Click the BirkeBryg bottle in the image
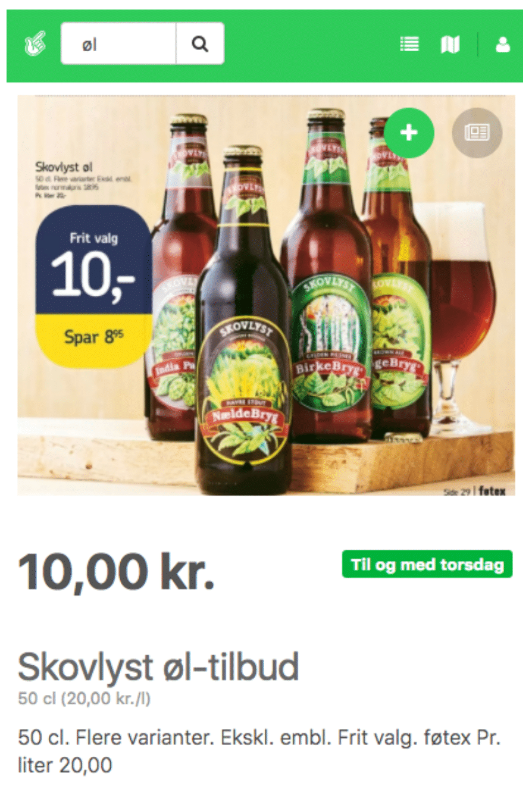The width and height of the screenshot is (532, 789). (x=326, y=280)
